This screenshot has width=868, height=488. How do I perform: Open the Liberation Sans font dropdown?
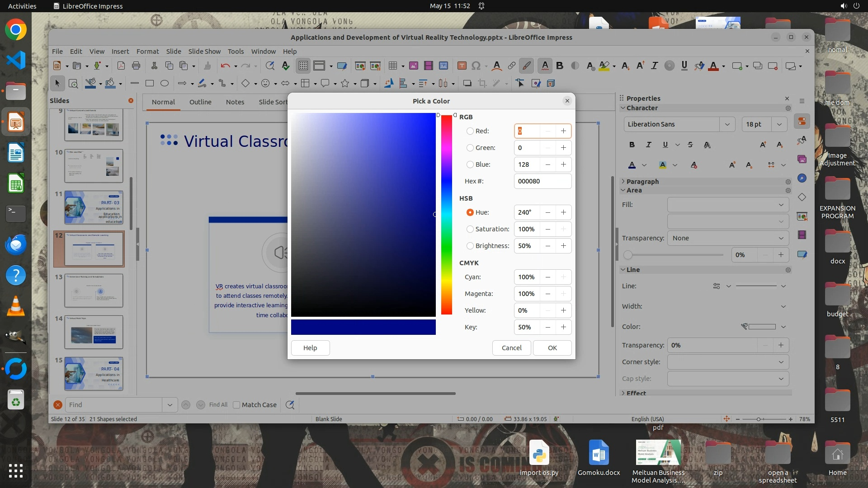[727, 124]
